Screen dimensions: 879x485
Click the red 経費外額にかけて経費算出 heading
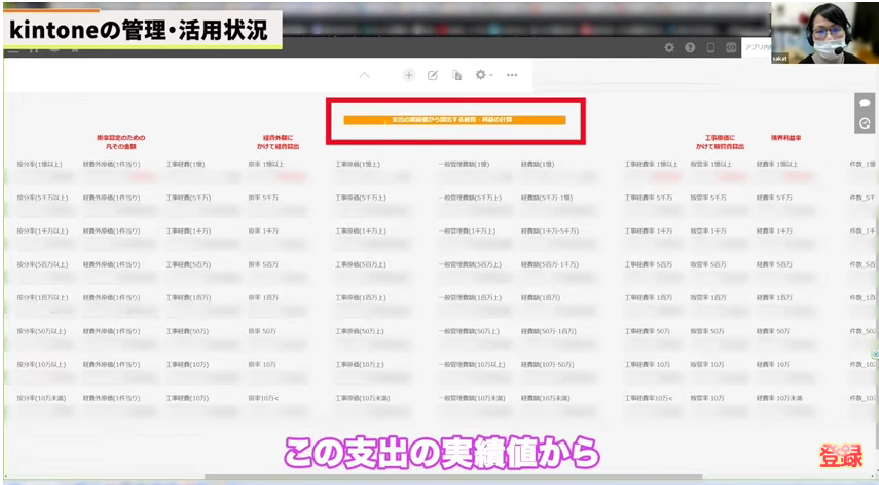tap(278, 142)
